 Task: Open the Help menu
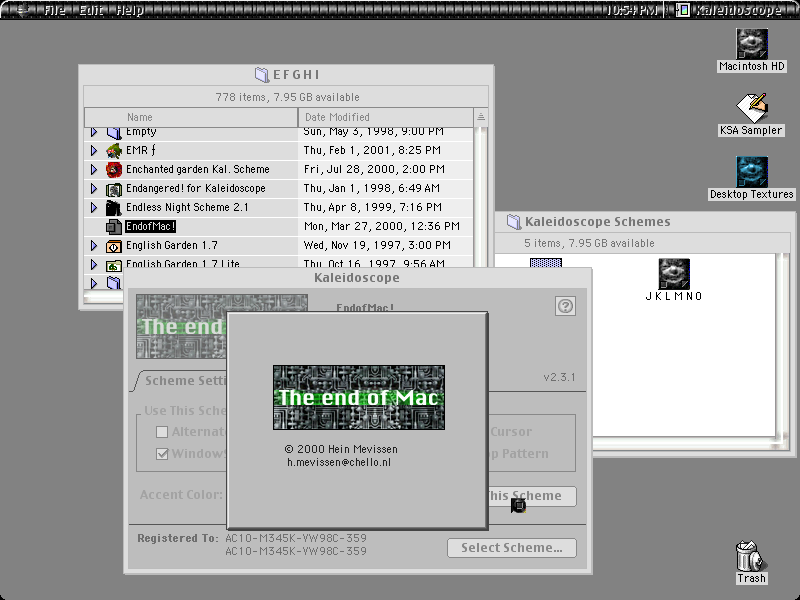129,9
